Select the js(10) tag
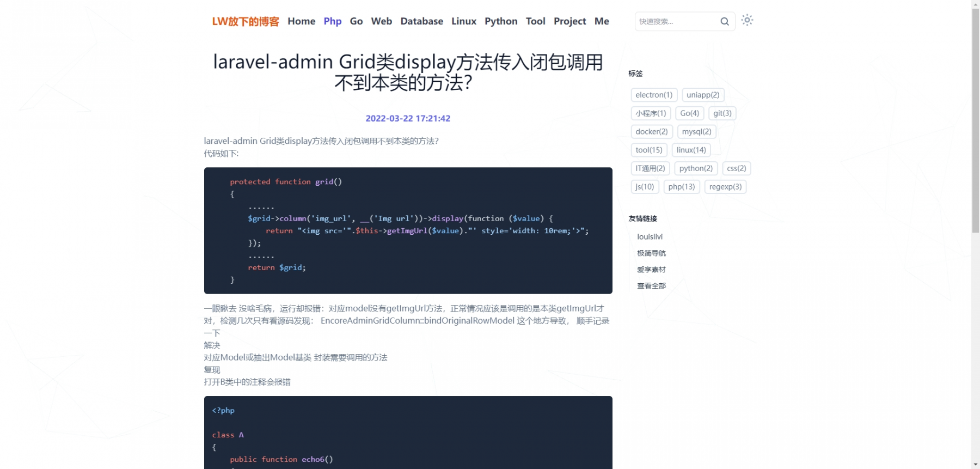This screenshot has width=980, height=469. (x=645, y=187)
